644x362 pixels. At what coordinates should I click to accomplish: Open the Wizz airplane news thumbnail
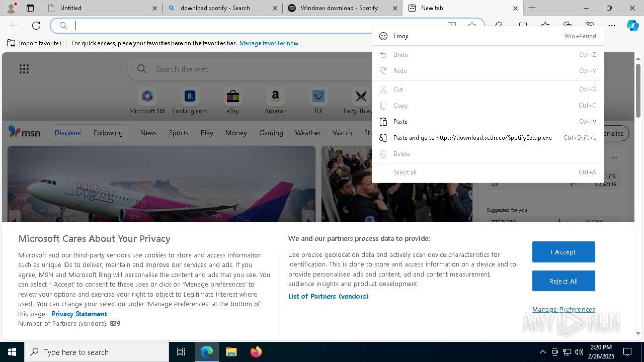[x=162, y=184]
